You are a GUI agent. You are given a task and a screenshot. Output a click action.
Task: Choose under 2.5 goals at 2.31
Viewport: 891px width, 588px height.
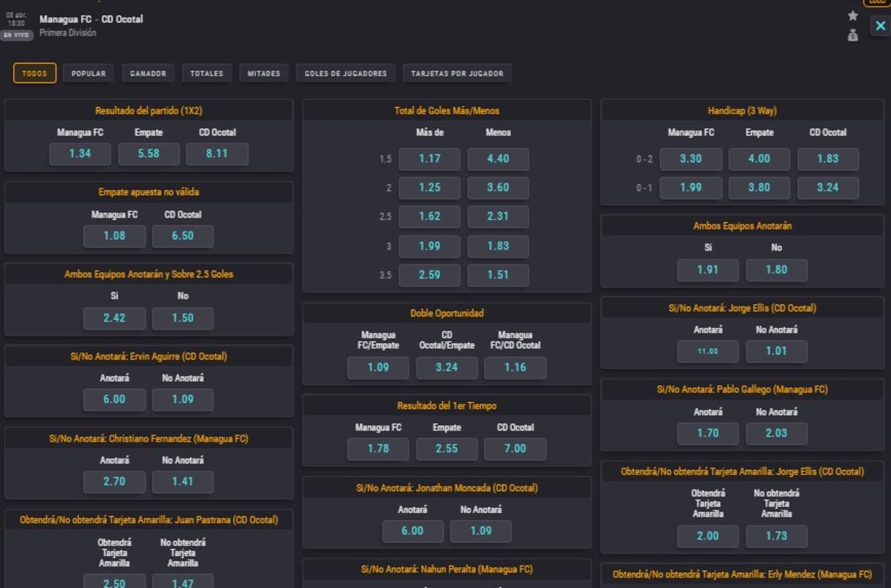[498, 217]
